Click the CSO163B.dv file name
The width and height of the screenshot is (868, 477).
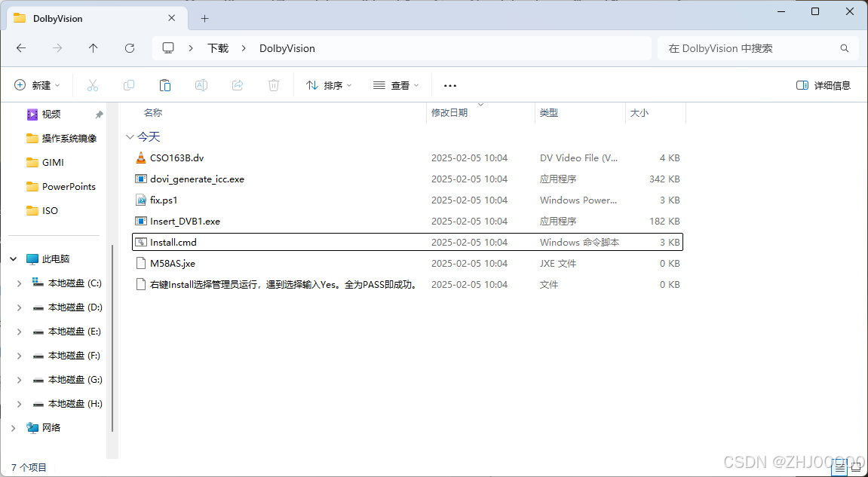177,158
